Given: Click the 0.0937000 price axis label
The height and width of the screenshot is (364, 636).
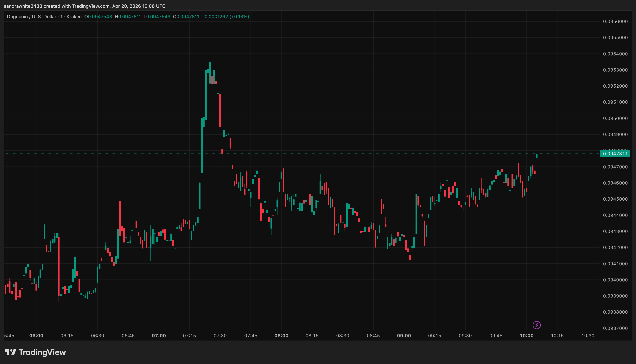Looking at the screenshot, I should click(x=615, y=328).
